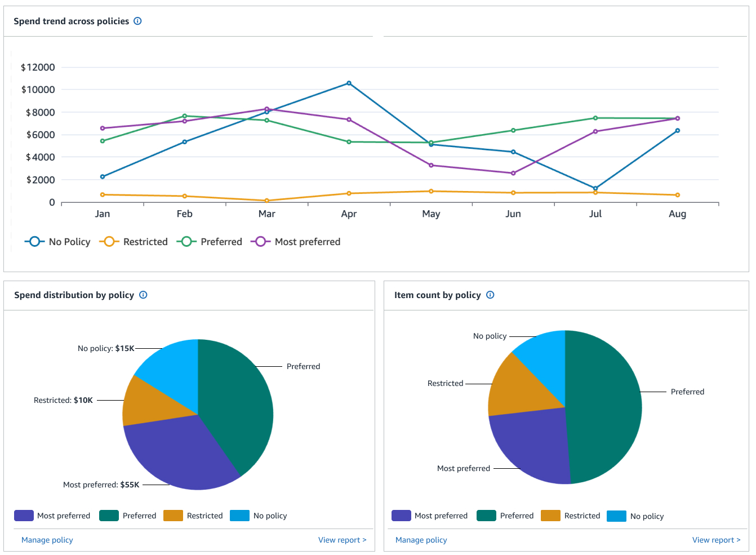Toggle Preferred series in line chart legend

click(210, 242)
